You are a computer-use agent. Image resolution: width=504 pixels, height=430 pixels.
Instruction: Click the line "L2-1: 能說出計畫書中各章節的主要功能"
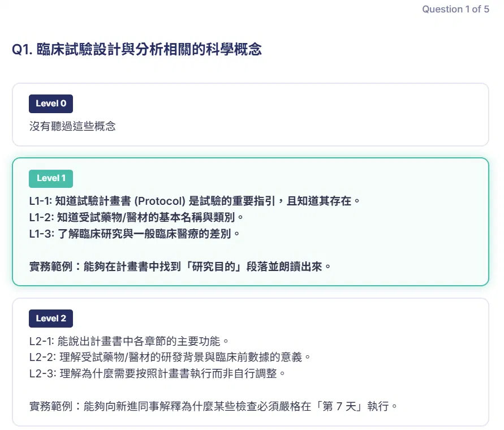(128, 341)
